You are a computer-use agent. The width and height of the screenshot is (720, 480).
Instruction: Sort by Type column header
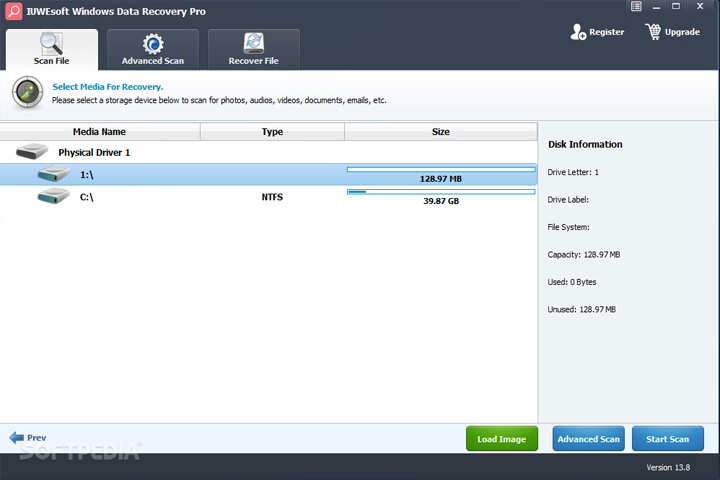coord(272,132)
